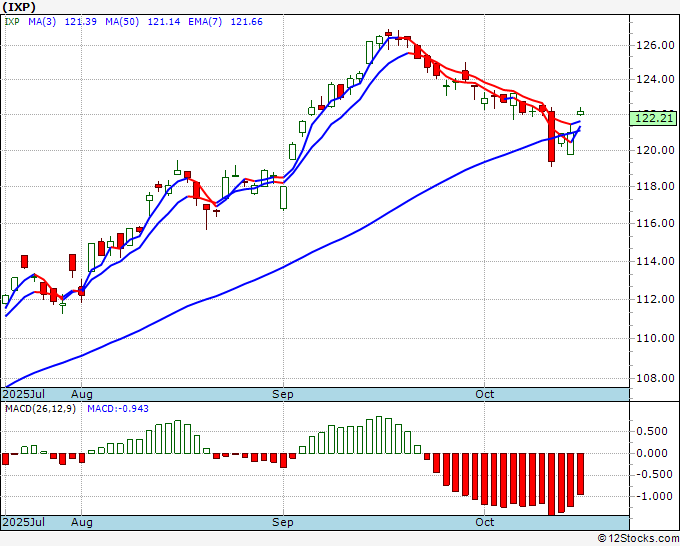Select the IXP legend label
680x546 pixels.
click(x=12, y=22)
